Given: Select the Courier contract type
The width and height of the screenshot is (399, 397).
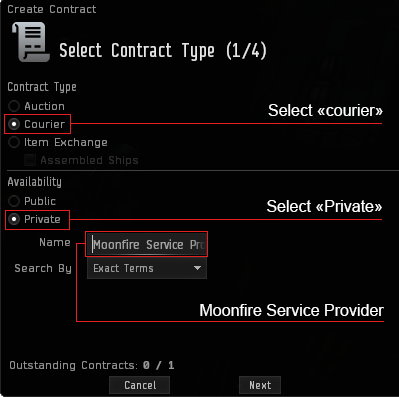Looking at the screenshot, I should (x=14, y=124).
